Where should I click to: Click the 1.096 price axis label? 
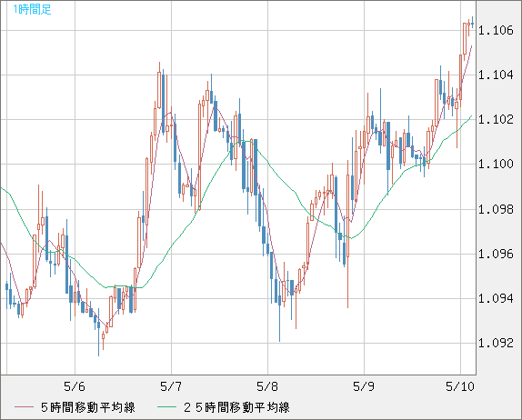(496, 255)
